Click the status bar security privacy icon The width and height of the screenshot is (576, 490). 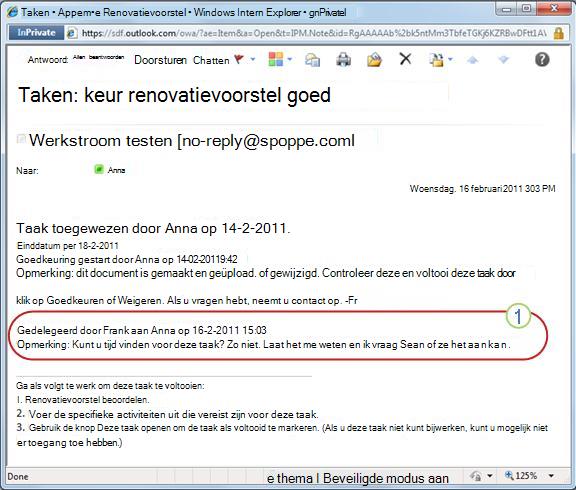coord(476,476)
